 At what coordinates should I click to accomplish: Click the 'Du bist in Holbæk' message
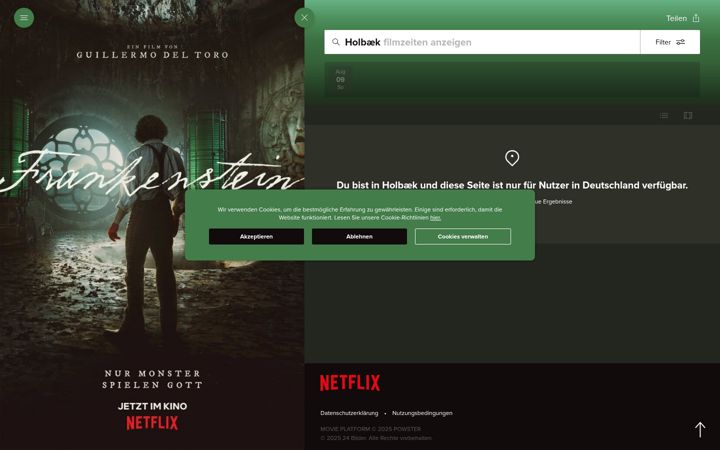click(512, 186)
